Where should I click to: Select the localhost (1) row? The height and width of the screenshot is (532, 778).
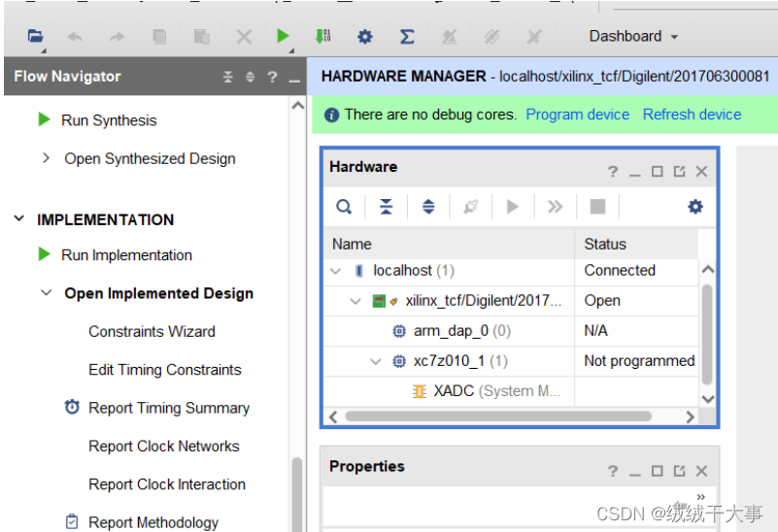coord(511,271)
